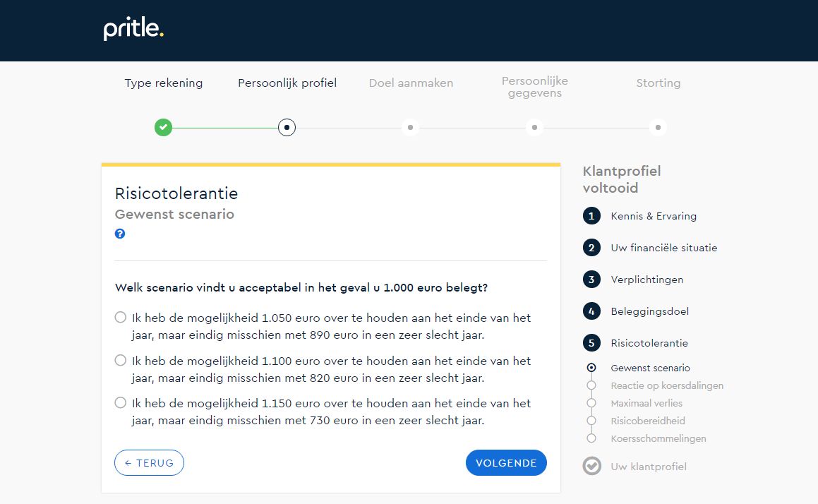Click number 3 Verplichtingen badge
The image size is (818, 504).
591,280
